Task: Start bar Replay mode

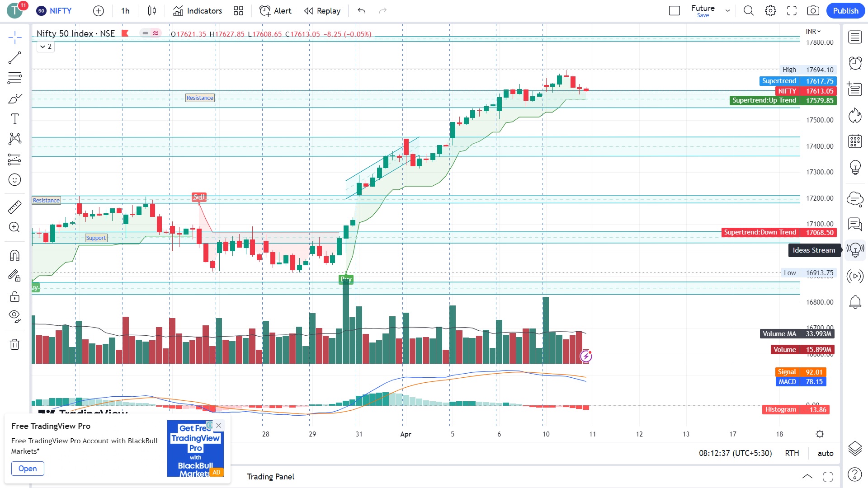Action: click(322, 11)
